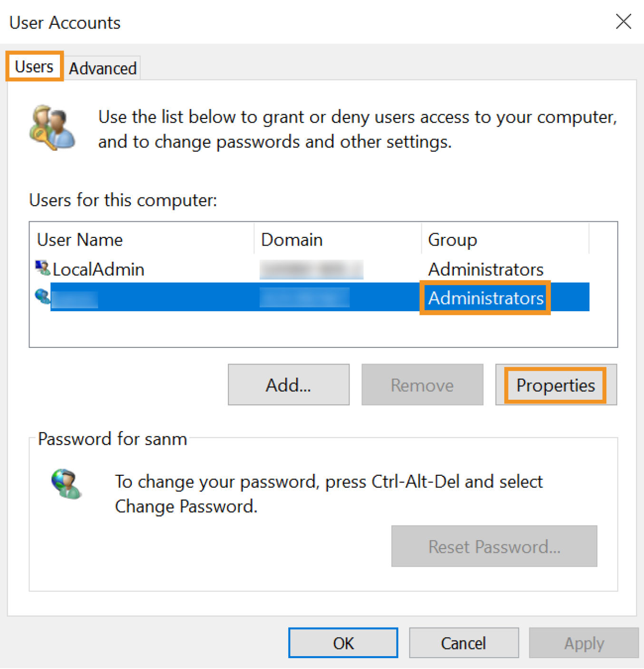Viewport: 644px width, 669px height.
Task: Click the highlighted Administrators group cell
Action: (x=485, y=298)
